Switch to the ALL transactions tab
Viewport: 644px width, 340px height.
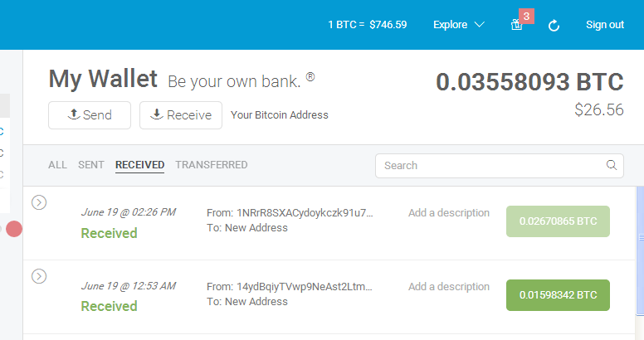click(x=57, y=165)
